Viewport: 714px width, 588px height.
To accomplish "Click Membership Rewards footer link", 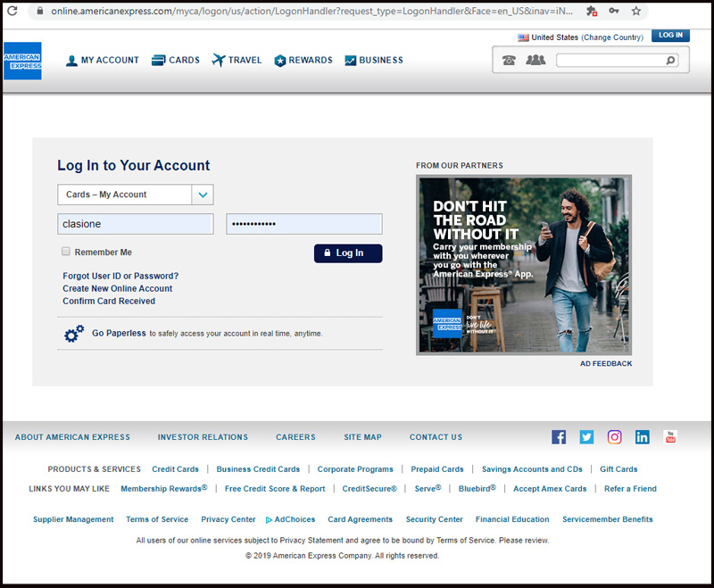I will pos(164,488).
